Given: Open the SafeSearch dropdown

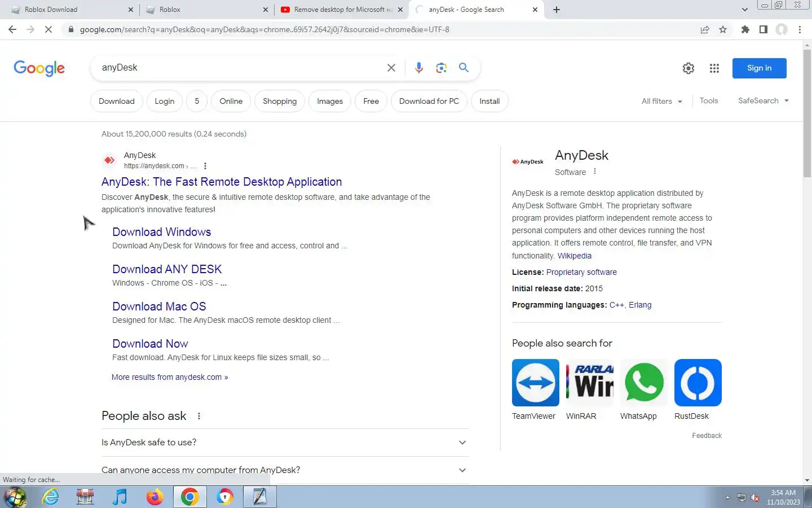Looking at the screenshot, I should coord(764,101).
